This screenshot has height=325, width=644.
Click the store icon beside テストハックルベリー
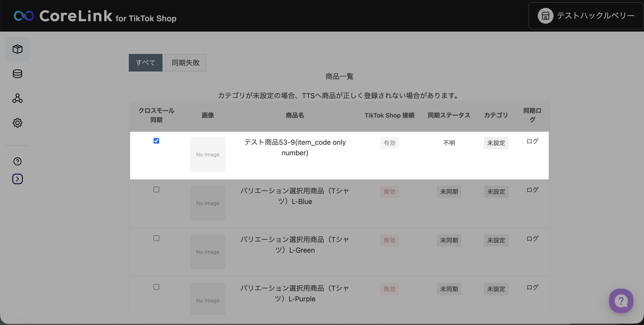click(x=545, y=16)
